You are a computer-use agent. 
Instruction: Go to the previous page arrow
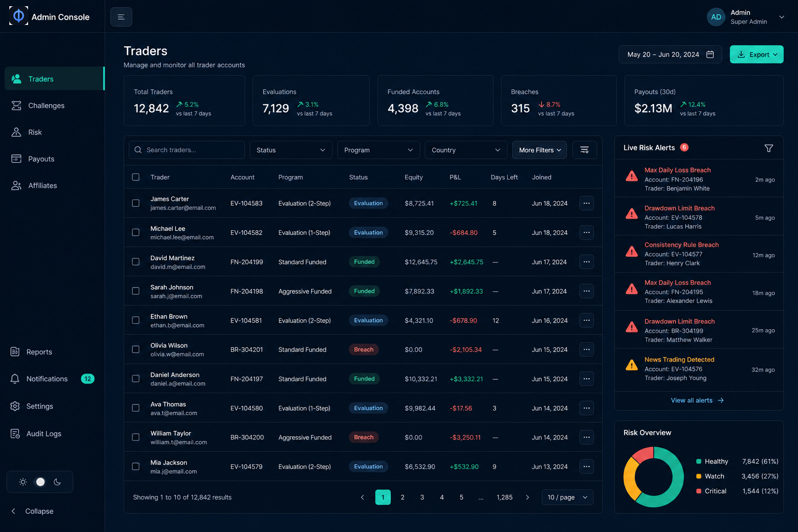[x=363, y=497]
